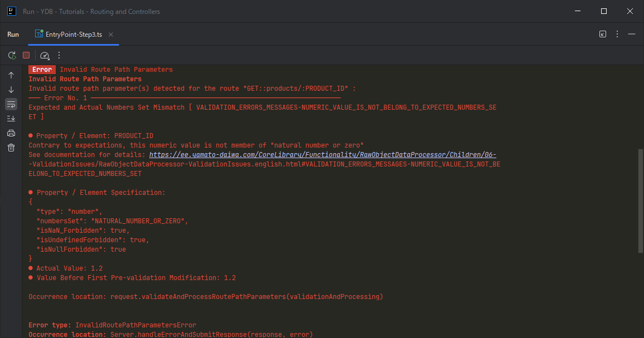Screen dimensions: 644x338
Task: Toggle scroll to end of output
Action: coord(11,119)
